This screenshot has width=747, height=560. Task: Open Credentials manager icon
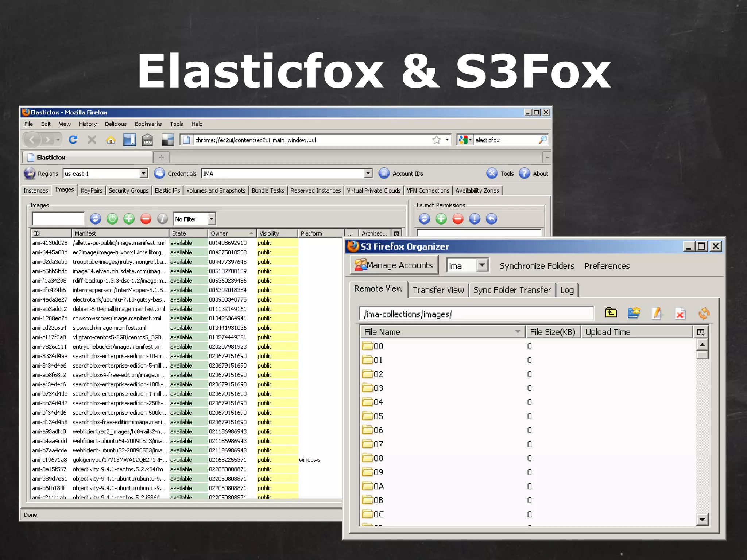pyautogui.click(x=159, y=173)
